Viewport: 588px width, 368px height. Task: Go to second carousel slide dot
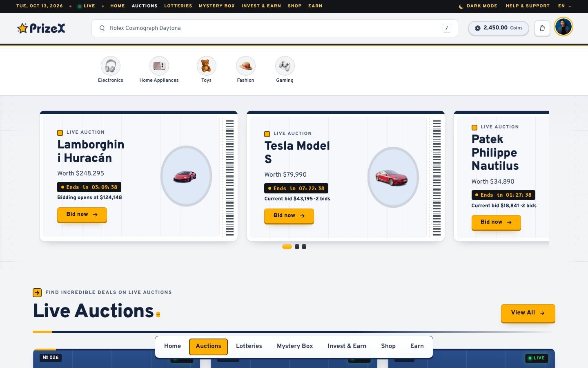point(297,247)
